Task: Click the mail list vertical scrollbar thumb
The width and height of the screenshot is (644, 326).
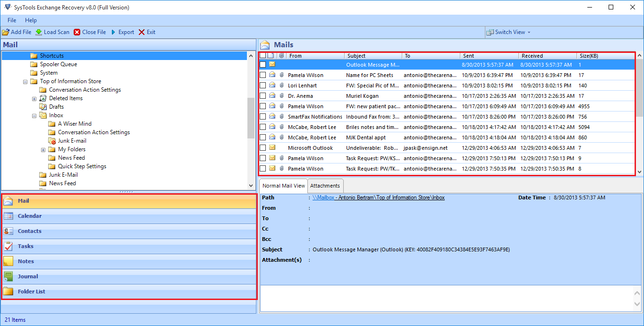Action: pyautogui.click(x=639, y=87)
